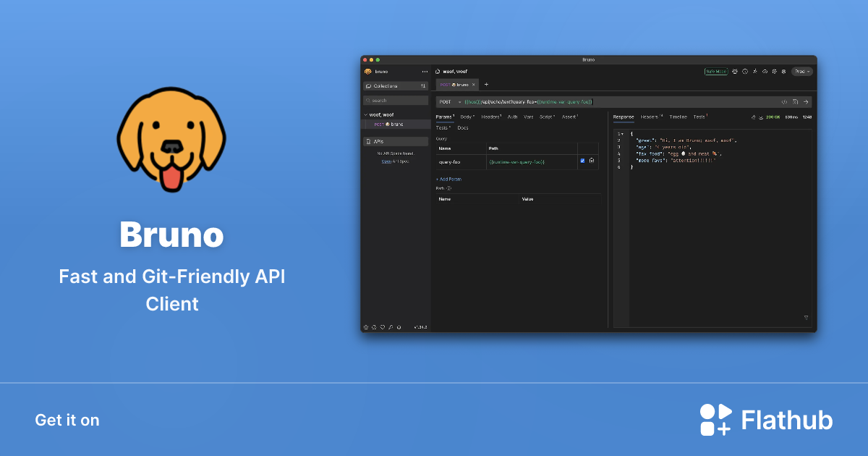This screenshot has width=868, height=456.
Task: Click the APIs panel icon in sidebar
Action: 370,140
